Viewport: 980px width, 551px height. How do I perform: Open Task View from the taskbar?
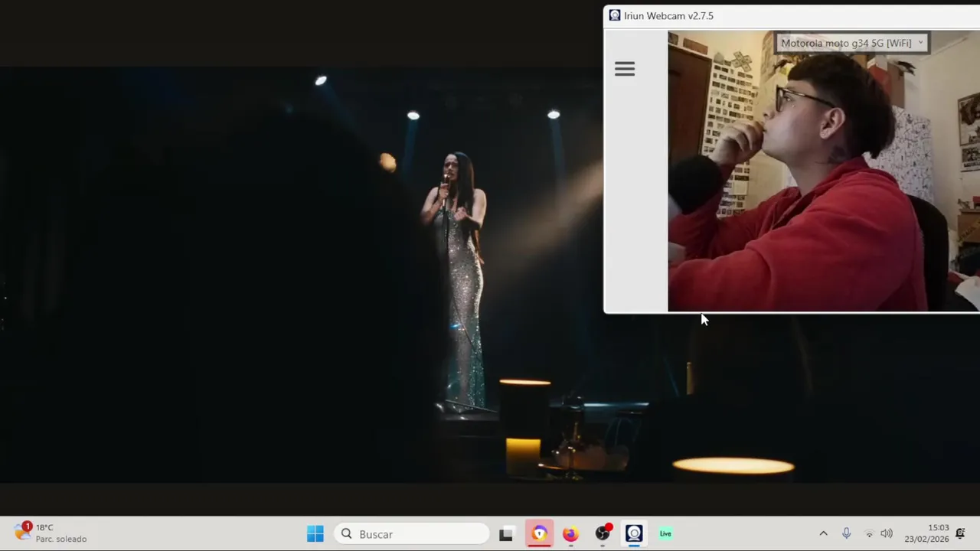click(x=506, y=534)
